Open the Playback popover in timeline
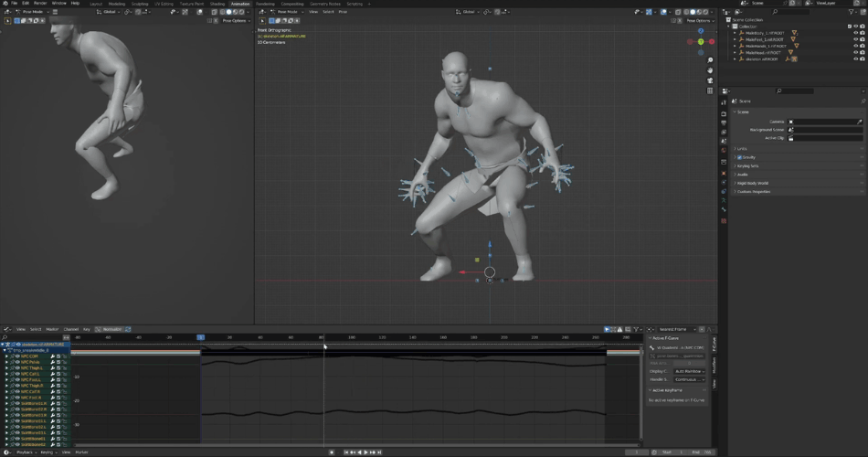The width and height of the screenshot is (868, 457). [x=25, y=452]
